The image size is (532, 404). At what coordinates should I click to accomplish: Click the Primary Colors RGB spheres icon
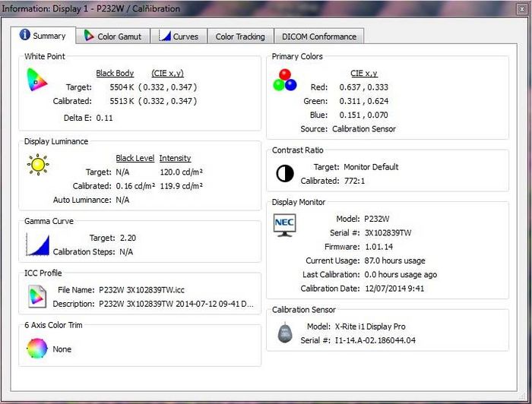coord(285,80)
